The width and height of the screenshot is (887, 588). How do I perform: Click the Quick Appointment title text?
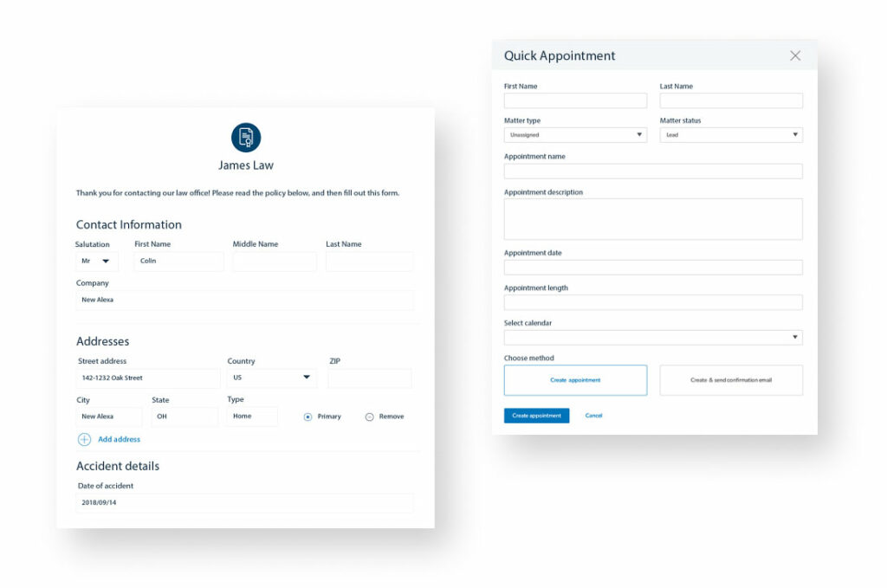[560, 56]
